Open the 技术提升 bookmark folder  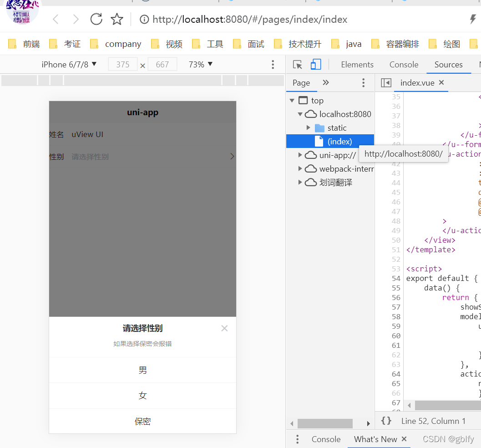click(298, 44)
